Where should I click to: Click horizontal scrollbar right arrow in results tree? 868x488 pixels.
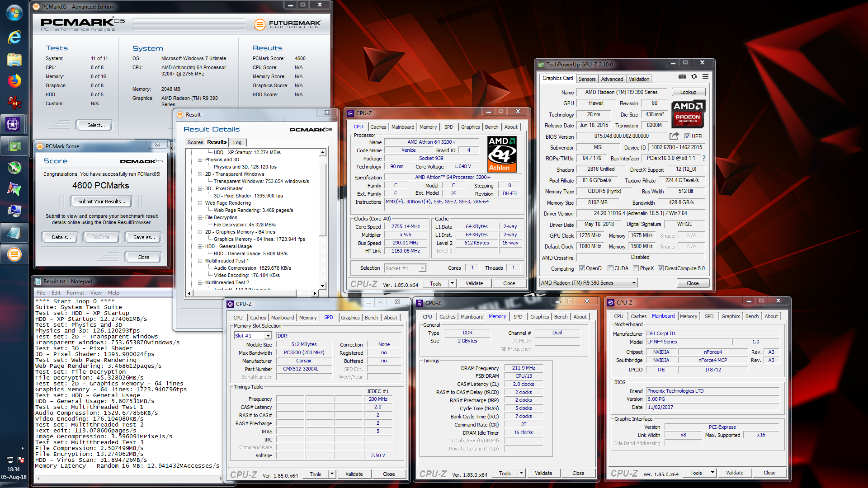(x=315, y=293)
